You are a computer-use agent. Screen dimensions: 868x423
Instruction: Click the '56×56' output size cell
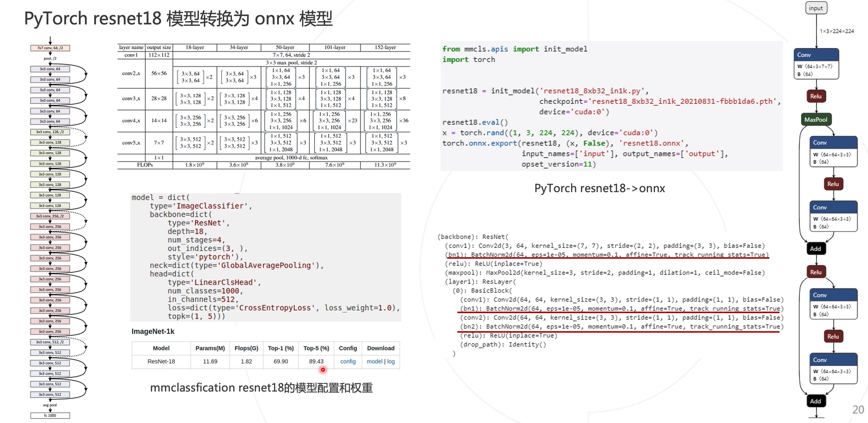[x=159, y=73]
